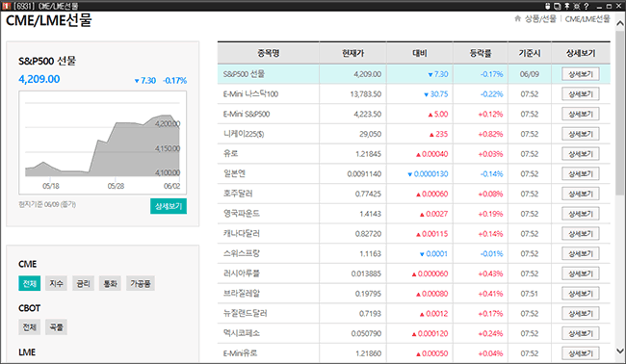626x364 pixels.
Task: Click price 13,783.50 in 나스닥100 row
Action: pos(365,94)
